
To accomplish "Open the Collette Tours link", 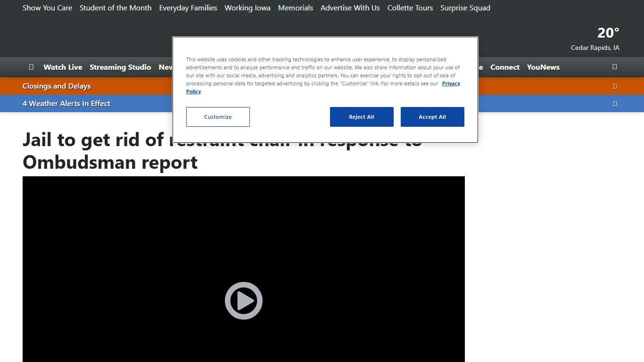I will (410, 8).
